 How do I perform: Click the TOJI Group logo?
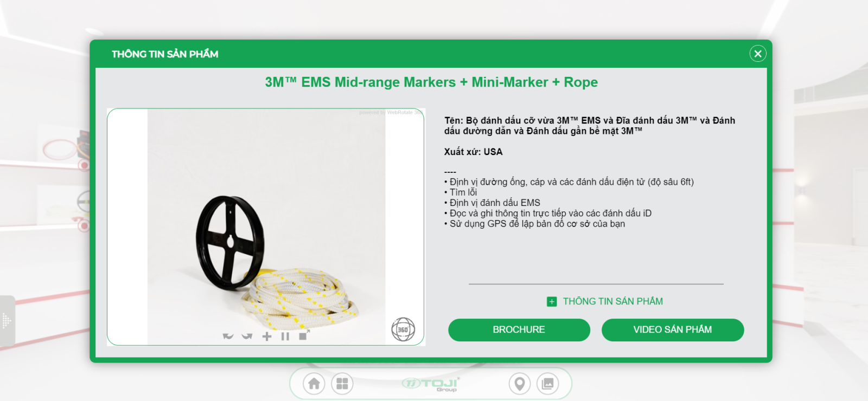point(431,384)
